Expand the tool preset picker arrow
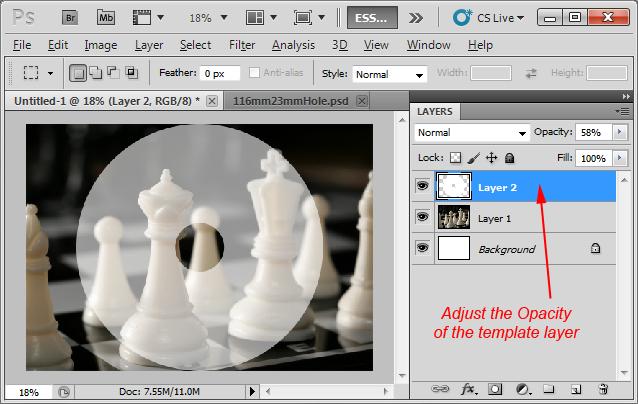Screen dimensions: 638x404 (x=50, y=74)
